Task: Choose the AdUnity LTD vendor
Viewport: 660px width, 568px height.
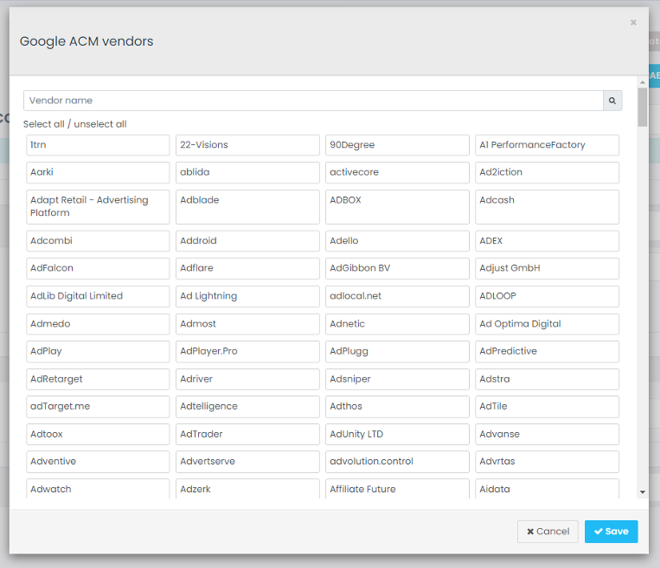Action: 397,434
